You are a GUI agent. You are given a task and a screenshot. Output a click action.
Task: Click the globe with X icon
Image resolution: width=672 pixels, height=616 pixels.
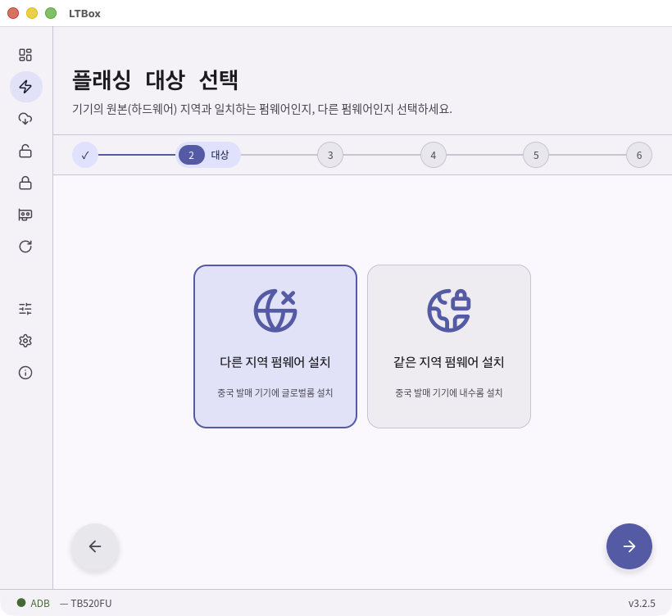tap(275, 310)
